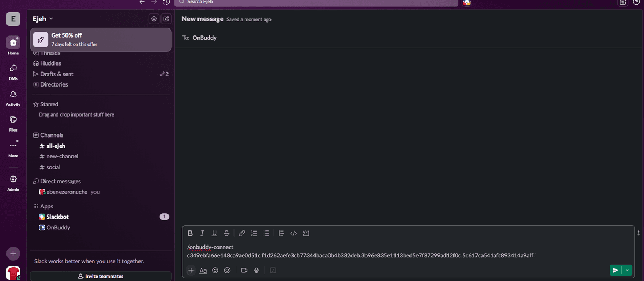Record an audio clip with microphone
Viewport: 644px width, 281px height.
(257, 270)
